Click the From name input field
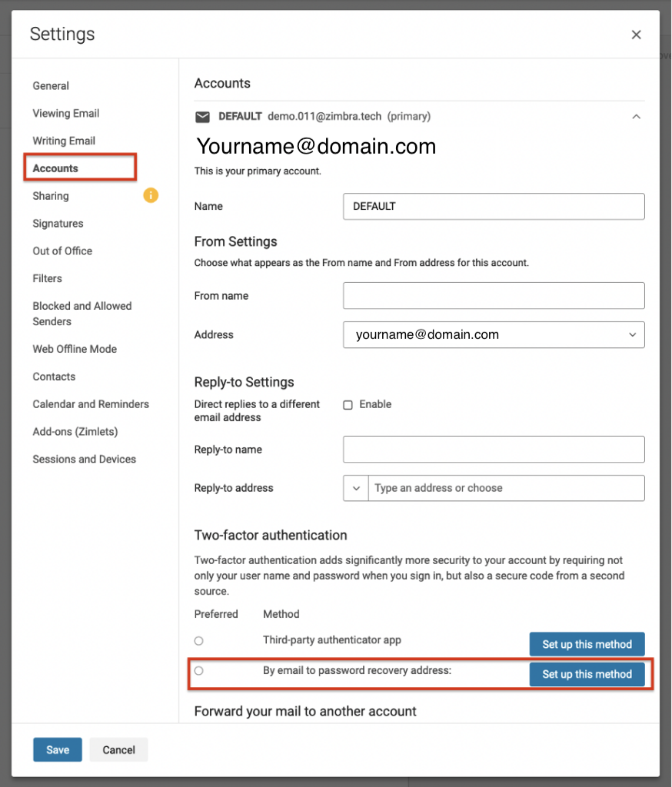 [494, 296]
